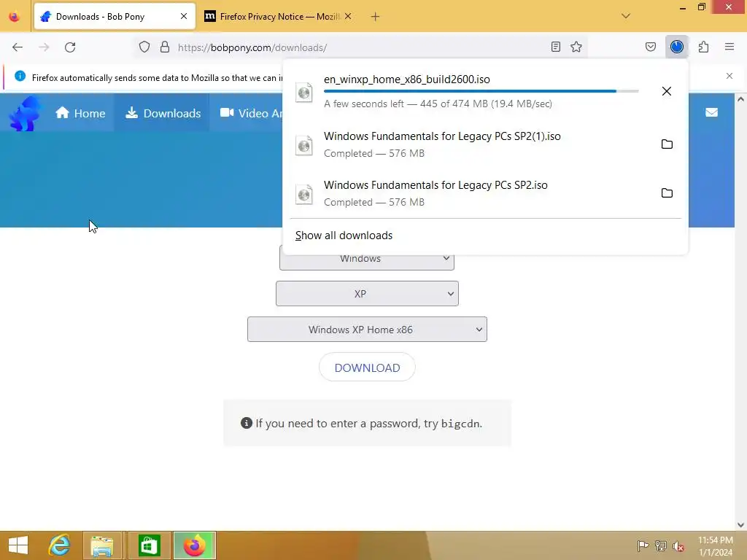The height and width of the screenshot is (560, 747).
Task: Click file icon of SP2(1).iso download
Action: (x=304, y=145)
